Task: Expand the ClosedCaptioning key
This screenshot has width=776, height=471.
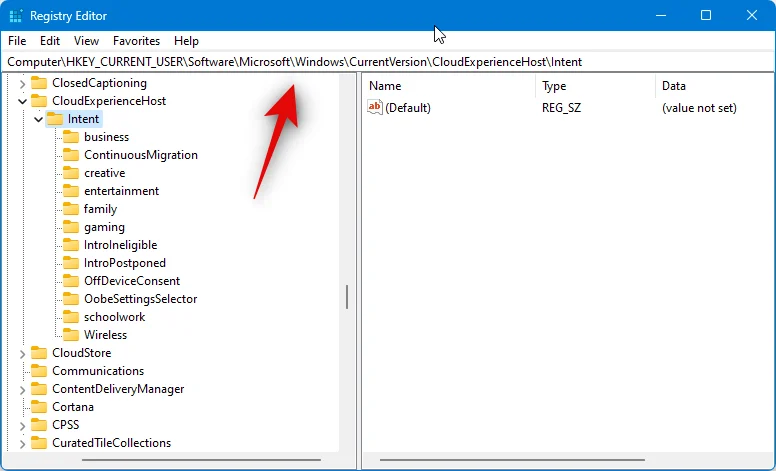Action: [22, 84]
